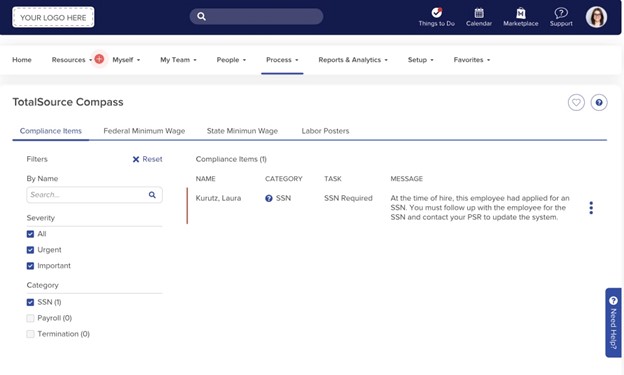Image resolution: width=624 pixels, height=375 pixels.
Task: Open the My Team dropdown menu
Action: (x=178, y=60)
